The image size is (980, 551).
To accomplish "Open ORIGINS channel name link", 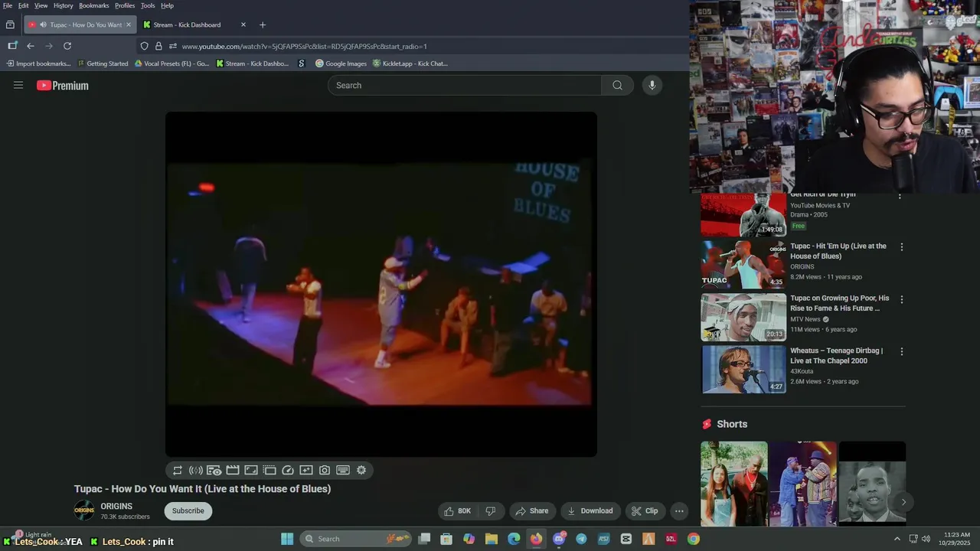I will [116, 507].
